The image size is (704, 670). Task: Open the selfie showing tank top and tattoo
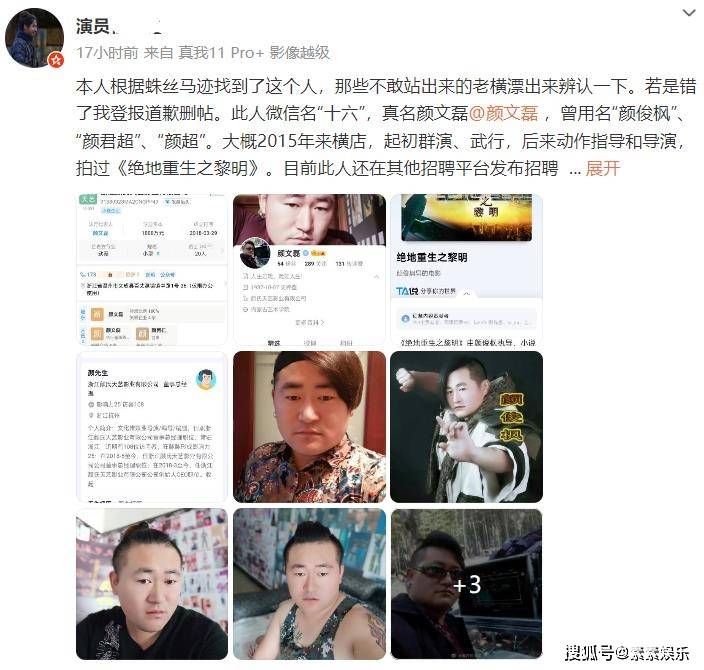point(309,584)
